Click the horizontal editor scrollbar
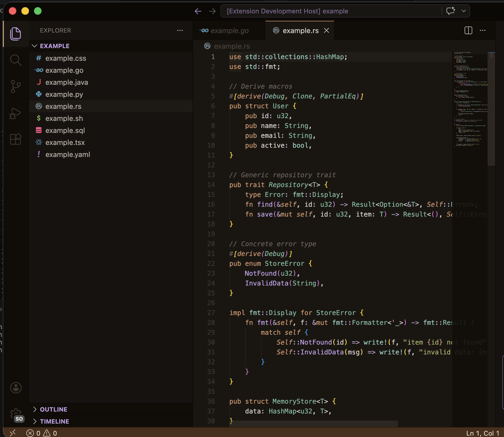 pos(314,424)
